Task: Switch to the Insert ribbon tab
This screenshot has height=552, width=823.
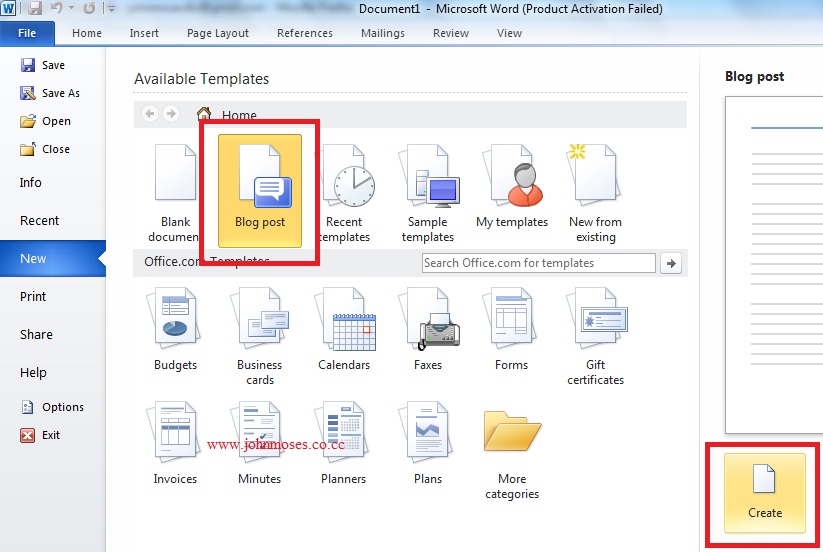Action: [x=144, y=33]
